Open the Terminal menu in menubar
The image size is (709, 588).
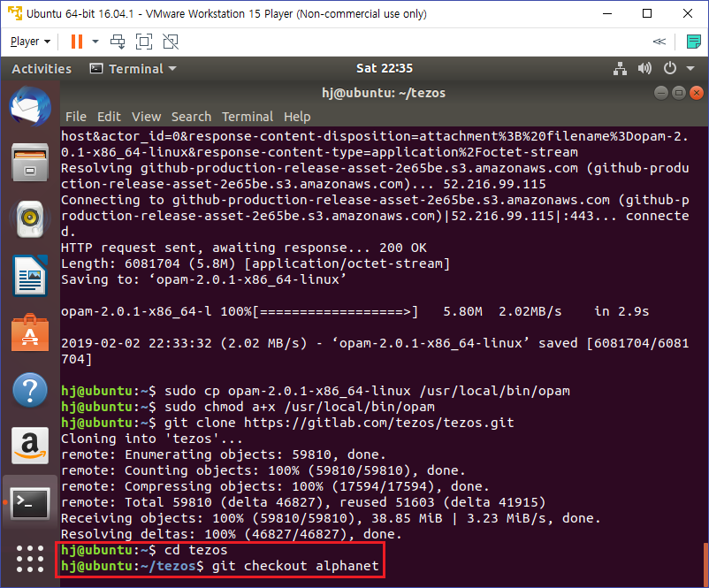(x=248, y=117)
